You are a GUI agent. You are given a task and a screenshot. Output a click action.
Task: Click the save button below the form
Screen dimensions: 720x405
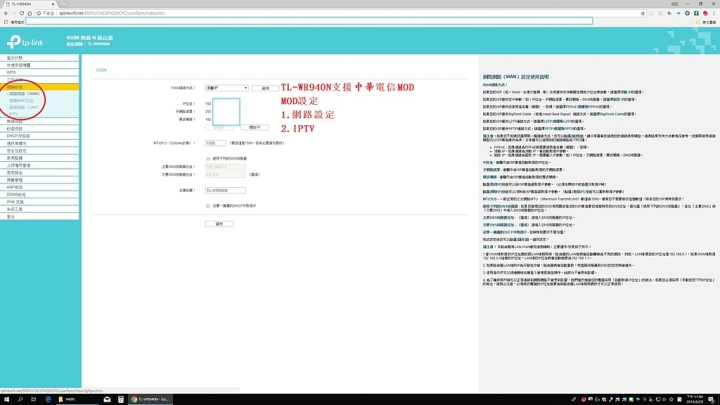click(219, 224)
